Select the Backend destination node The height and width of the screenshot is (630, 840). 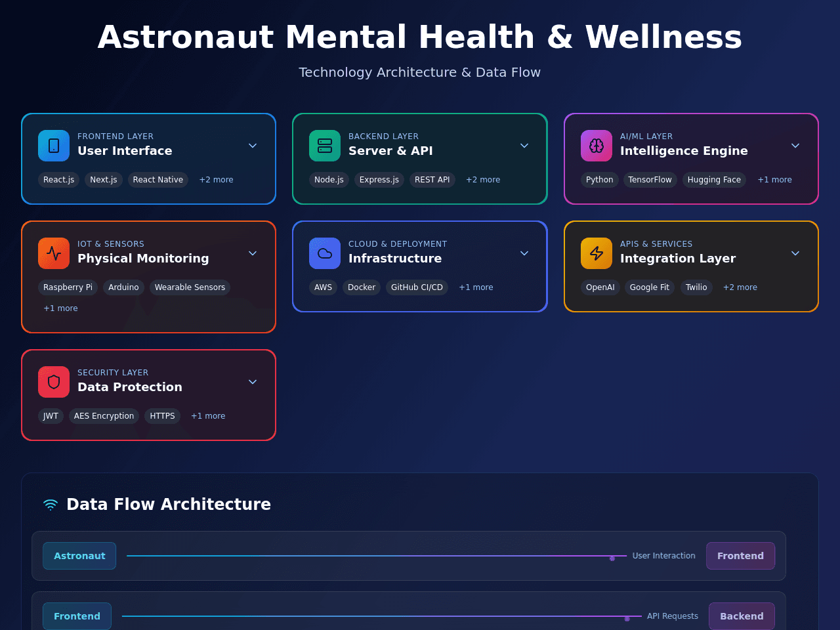[742, 616]
